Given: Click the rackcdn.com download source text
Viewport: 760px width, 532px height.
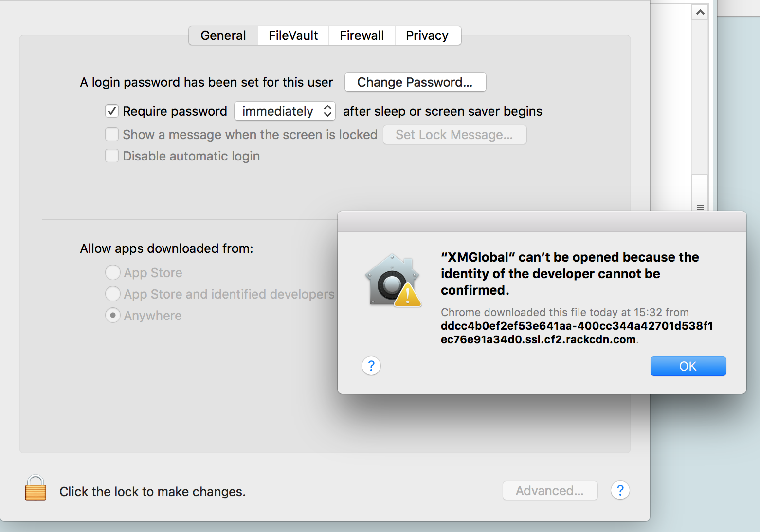Looking at the screenshot, I should pos(577,333).
